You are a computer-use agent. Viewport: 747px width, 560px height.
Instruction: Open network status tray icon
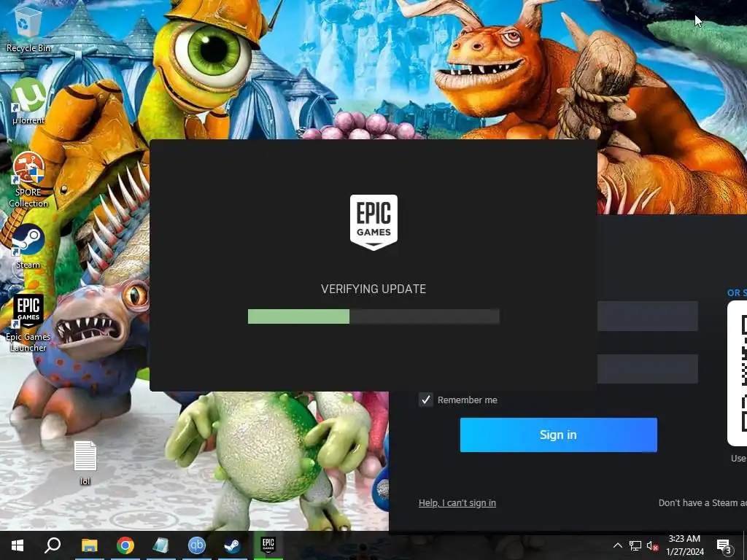pos(635,545)
